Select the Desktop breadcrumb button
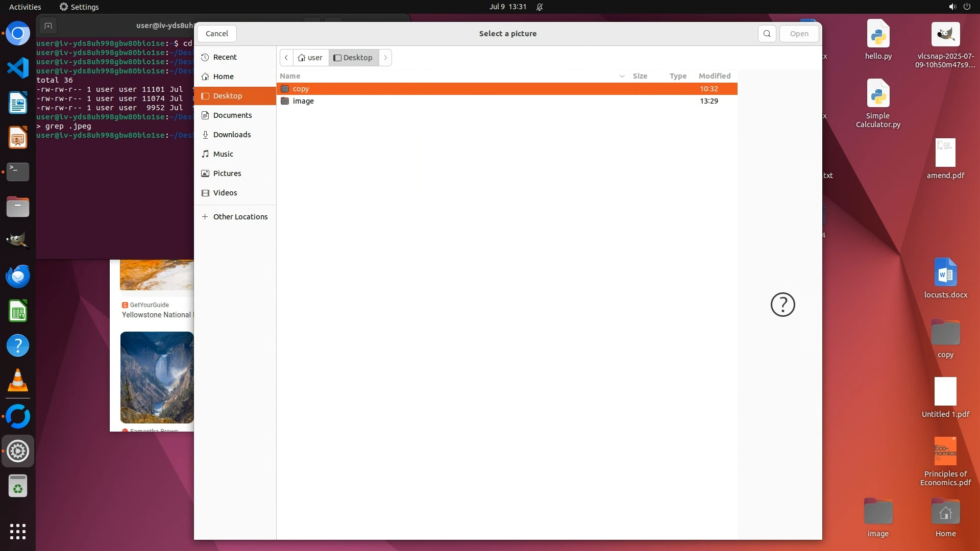 pyautogui.click(x=353, y=58)
